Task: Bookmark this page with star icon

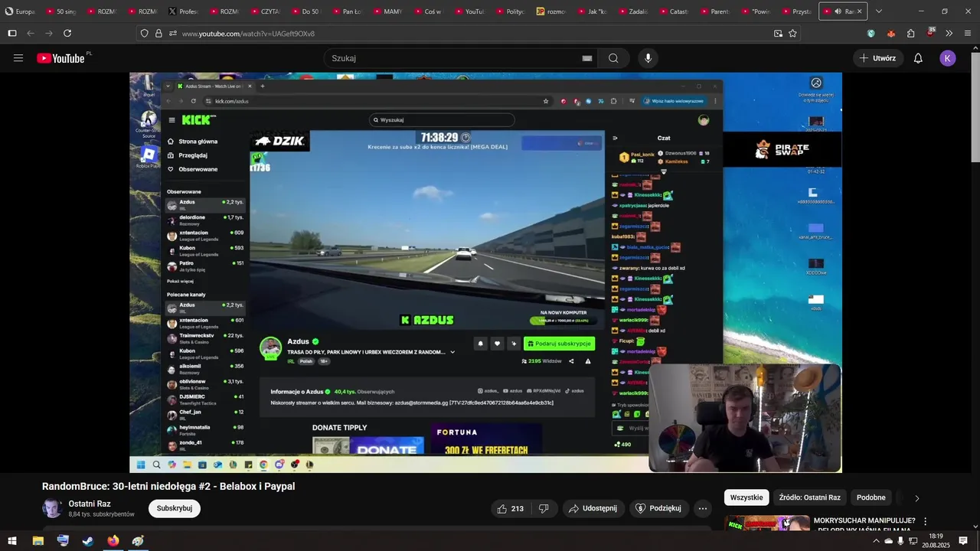Action: click(x=792, y=34)
